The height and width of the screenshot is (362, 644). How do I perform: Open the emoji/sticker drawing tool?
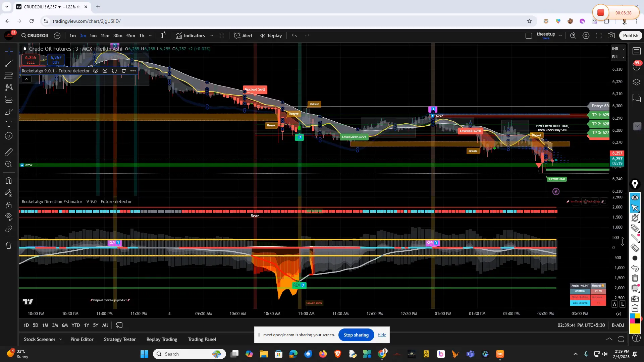click(8, 136)
